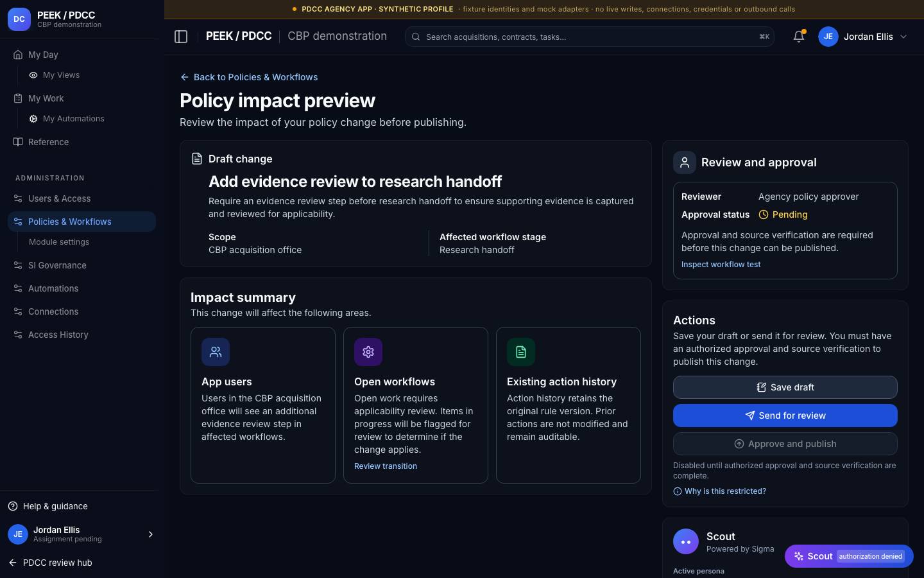
Task: Click Save draft button
Action: click(x=785, y=387)
